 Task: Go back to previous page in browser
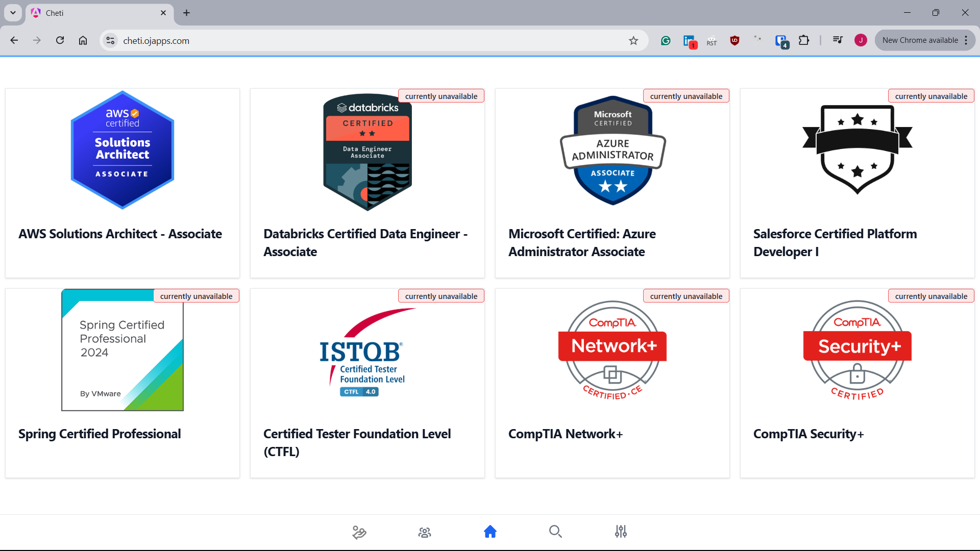(x=14, y=40)
